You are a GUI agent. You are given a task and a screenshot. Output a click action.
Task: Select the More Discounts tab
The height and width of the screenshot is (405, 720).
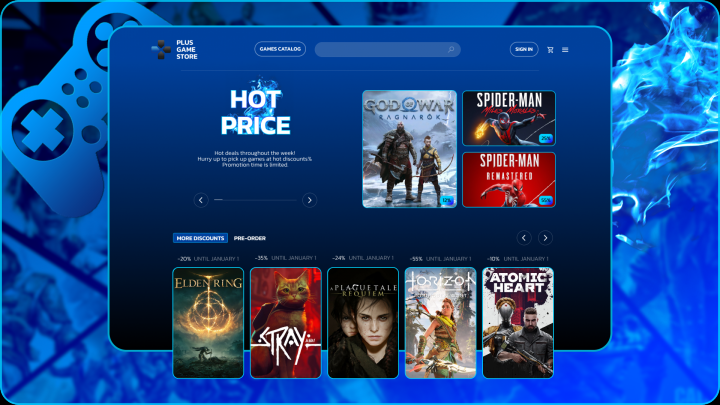(x=200, y=238)
